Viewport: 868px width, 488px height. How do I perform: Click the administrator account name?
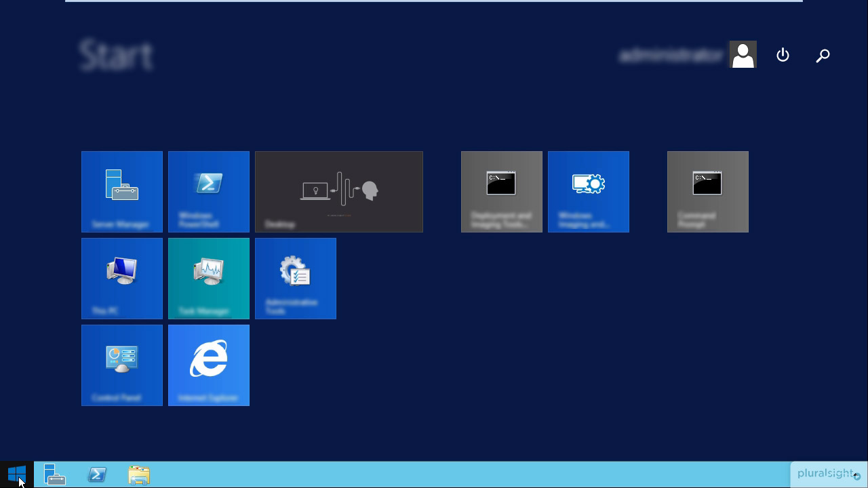coord(671,56)
